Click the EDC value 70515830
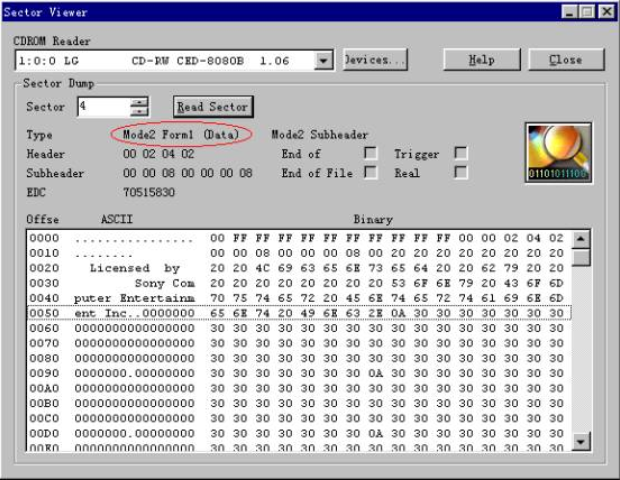Image resolution: width=620 pixels, height=480 pixels. (149, 192)
